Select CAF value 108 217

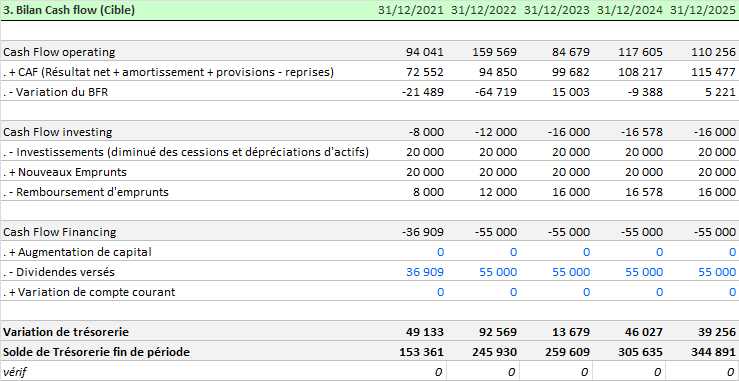point(640,72)
